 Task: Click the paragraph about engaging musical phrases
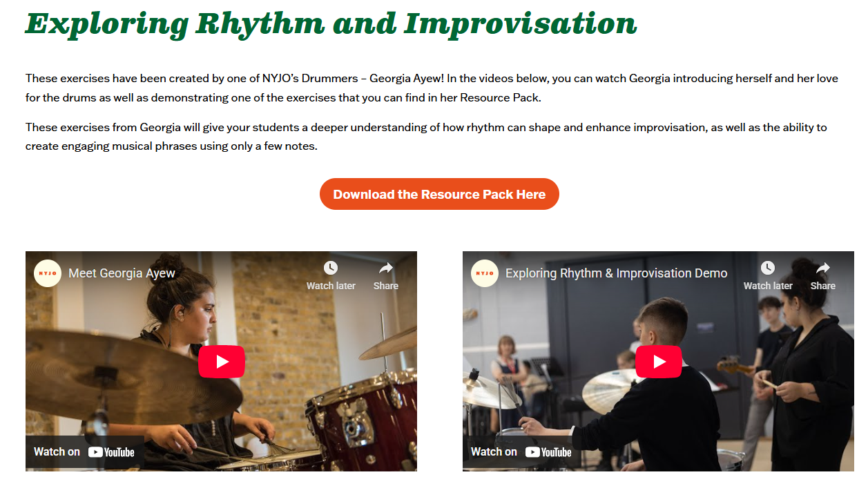pyautogui.click(x=426, y=137)
